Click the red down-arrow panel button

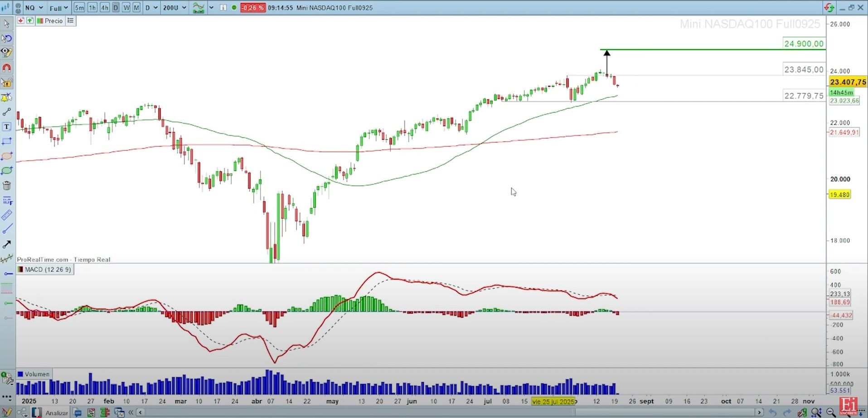click(21, 20)
